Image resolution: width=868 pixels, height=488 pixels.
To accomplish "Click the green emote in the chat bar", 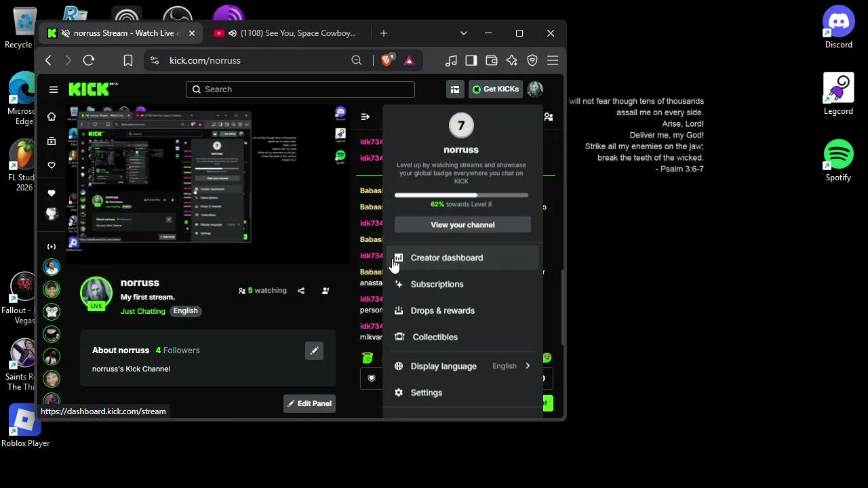I will tap(368, 358).
